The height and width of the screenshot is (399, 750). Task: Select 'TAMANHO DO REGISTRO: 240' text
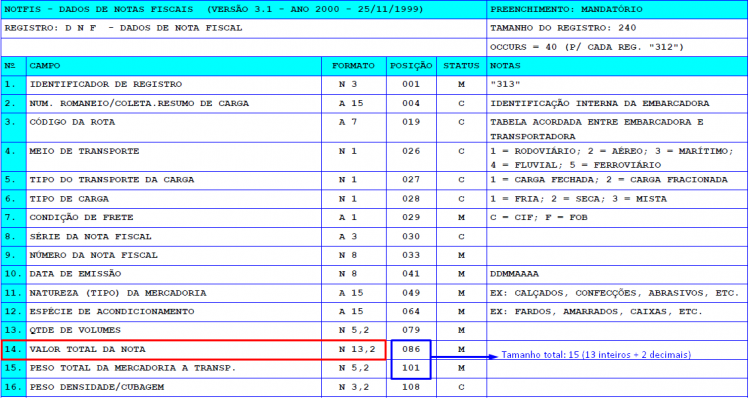coord(563,28)
